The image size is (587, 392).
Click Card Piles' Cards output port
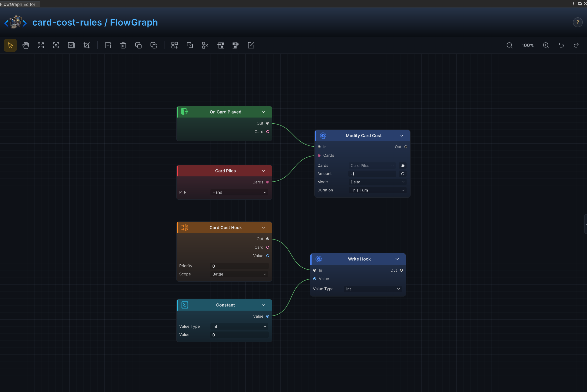[x=268, y=182]
